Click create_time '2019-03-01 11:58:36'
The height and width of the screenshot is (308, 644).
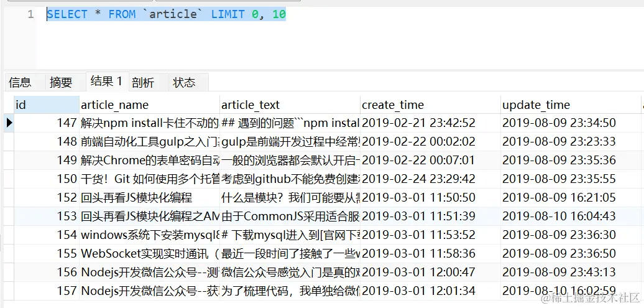[430, 253]
